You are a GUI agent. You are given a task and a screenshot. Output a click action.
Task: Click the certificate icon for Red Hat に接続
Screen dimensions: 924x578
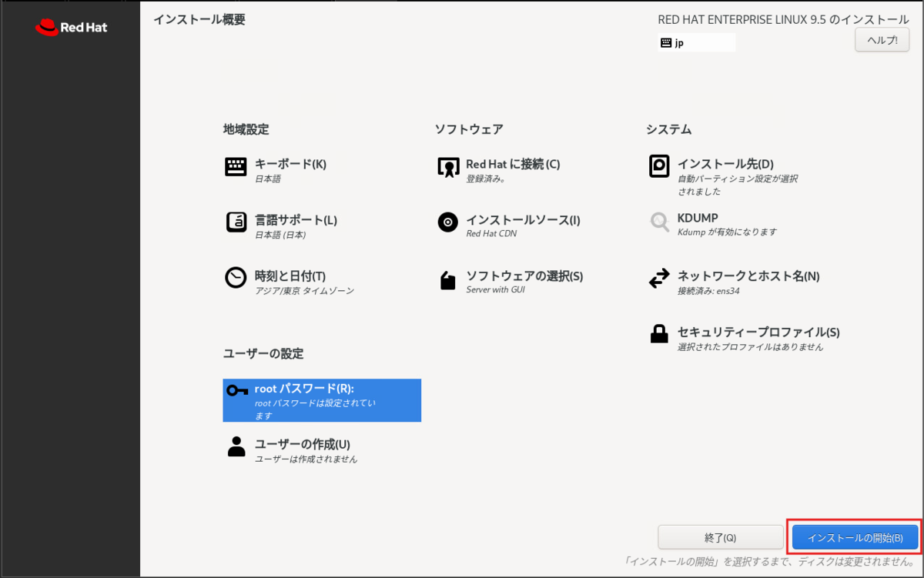click(448, 167)
